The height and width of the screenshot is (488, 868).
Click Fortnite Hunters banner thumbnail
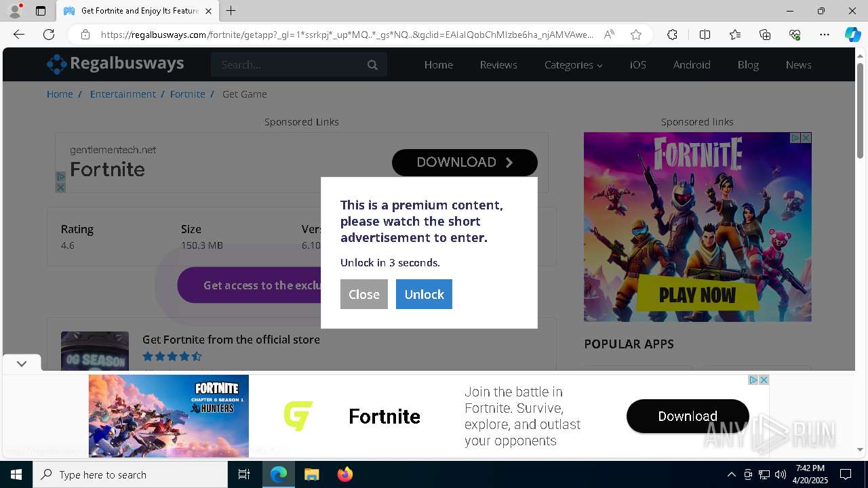(x=168, y=416)
